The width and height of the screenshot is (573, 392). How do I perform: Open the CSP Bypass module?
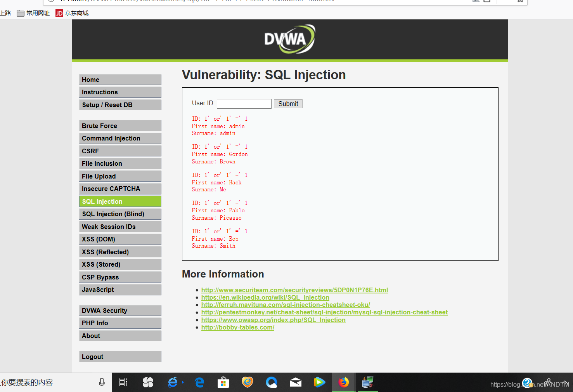click(120, 277)
